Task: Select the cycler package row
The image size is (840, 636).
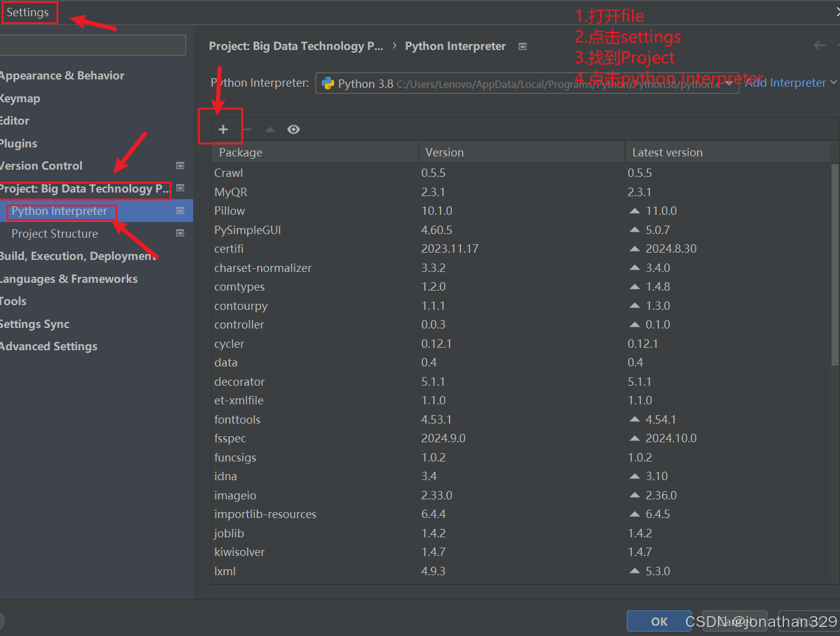Action: click(521, 344)
